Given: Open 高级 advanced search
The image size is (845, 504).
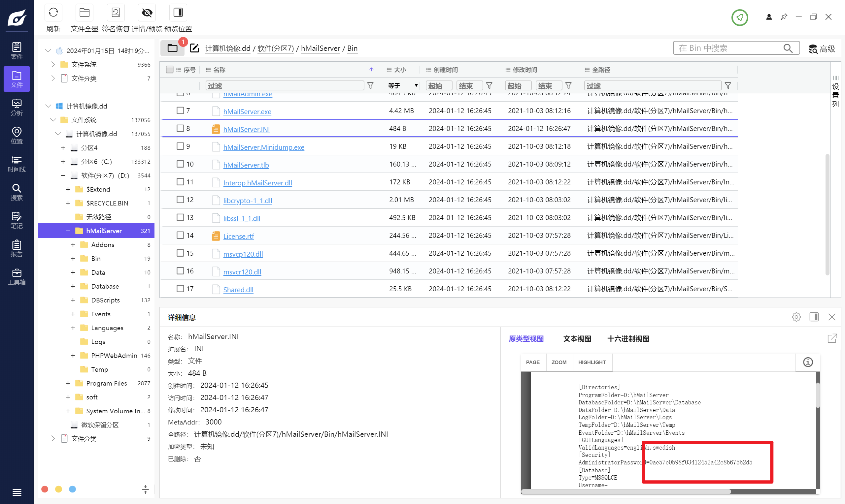Looking at the screenshot, I should pos(821,48).
